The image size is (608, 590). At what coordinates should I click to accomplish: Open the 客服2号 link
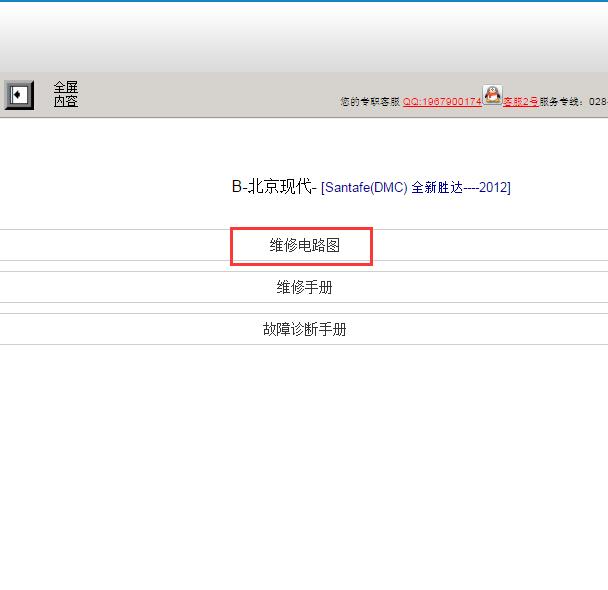tap(521, 102)
